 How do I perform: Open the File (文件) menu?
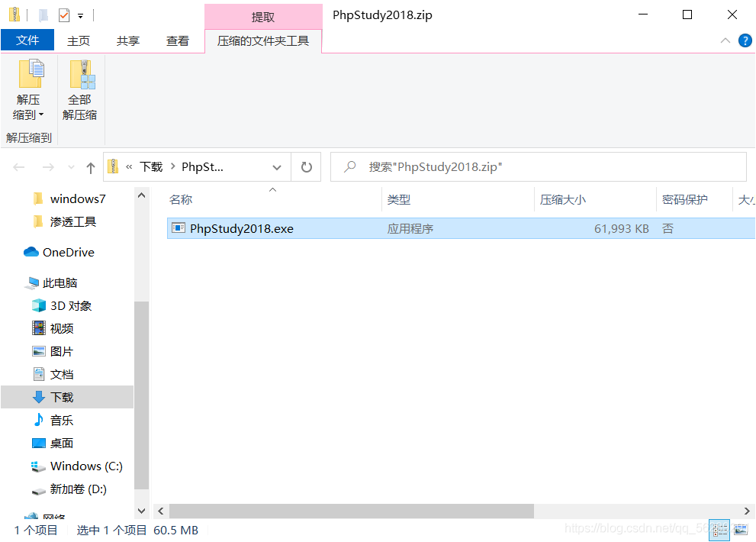[x=27, y=40]
